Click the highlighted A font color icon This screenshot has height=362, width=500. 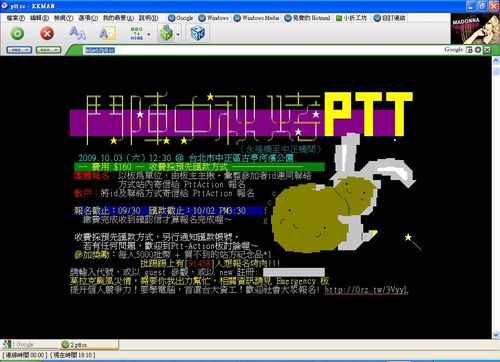coord(107,33)
